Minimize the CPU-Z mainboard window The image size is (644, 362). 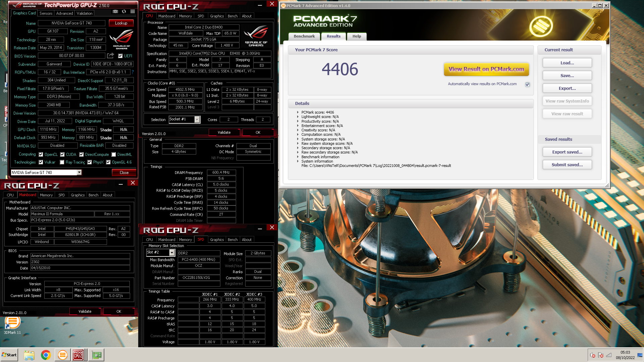point(121,183)
